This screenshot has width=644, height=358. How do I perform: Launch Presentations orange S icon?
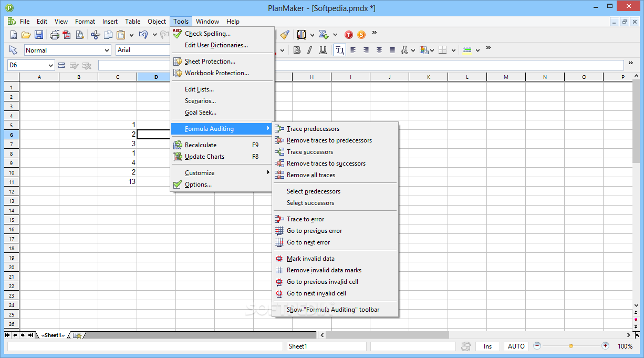[x=361, y=35]
